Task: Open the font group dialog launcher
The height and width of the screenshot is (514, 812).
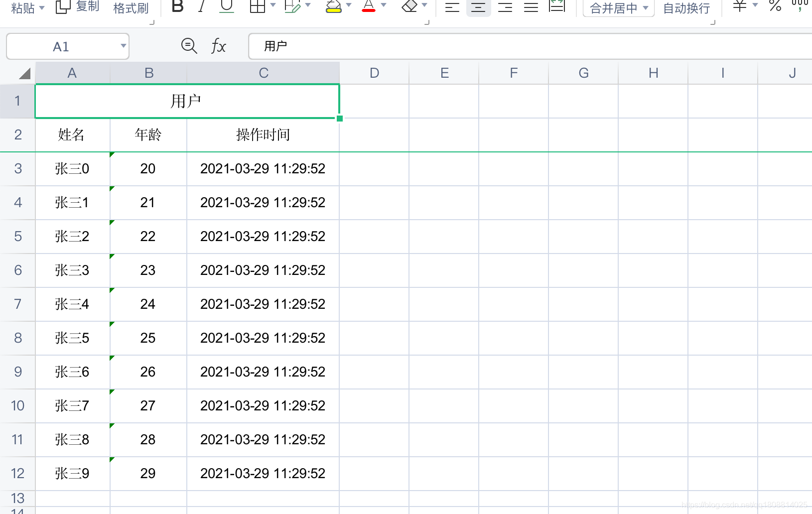Action: point(427,22)
